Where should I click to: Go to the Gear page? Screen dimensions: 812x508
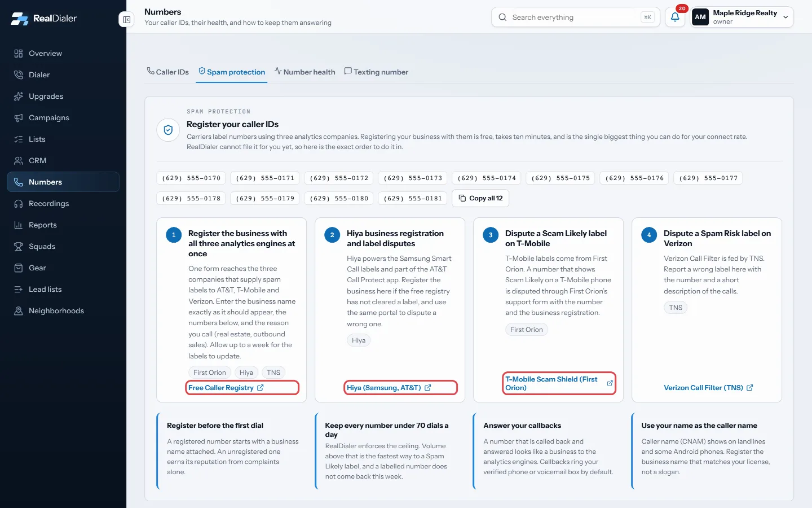tap(63, 268)
